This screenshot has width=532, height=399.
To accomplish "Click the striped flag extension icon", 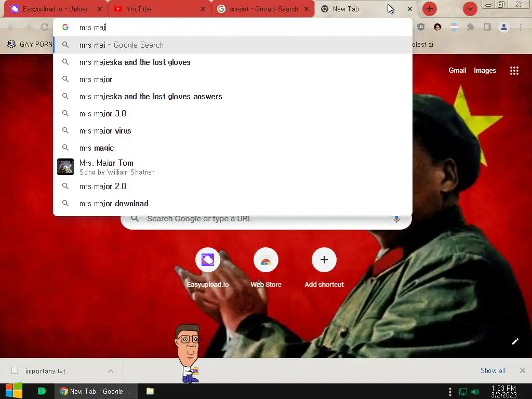I will tap(454, 27).
